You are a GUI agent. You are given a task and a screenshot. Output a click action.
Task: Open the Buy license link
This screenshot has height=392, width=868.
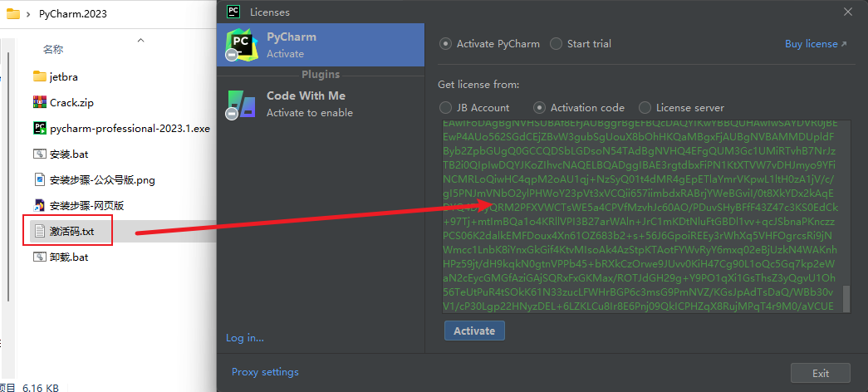click(x=816, y=44)
